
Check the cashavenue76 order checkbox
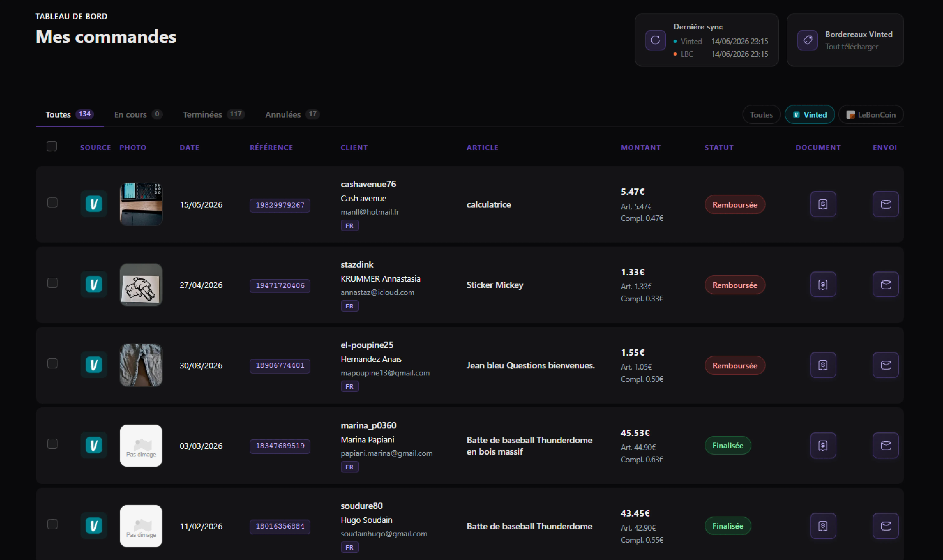pos(52,203)
